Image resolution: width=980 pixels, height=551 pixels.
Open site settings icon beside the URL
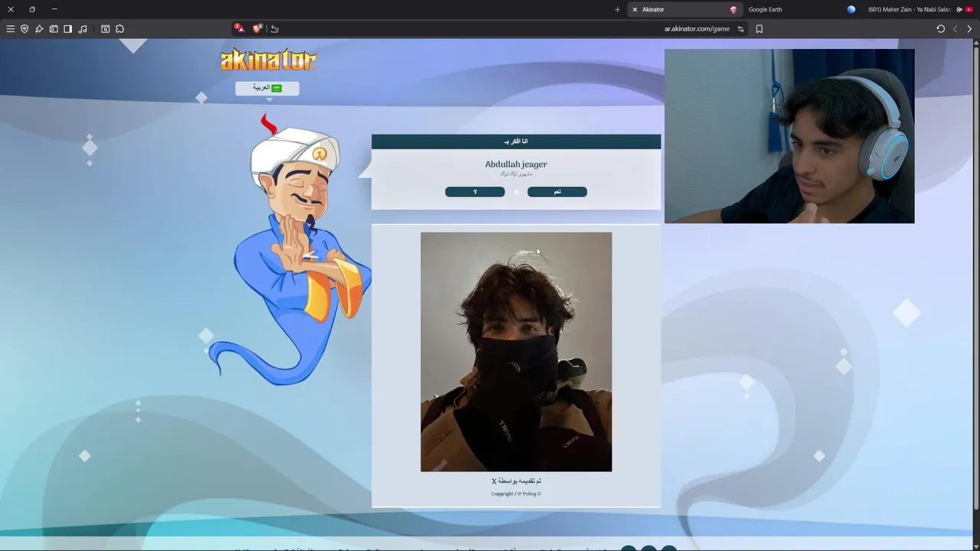[x=740, y=29]
